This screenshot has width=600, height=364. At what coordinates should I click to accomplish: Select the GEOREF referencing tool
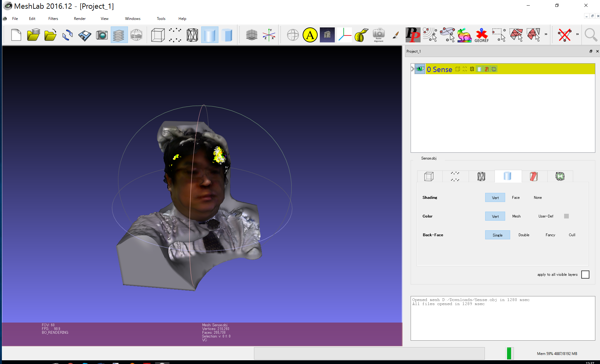pyautogui.click(x=481, y=35)
